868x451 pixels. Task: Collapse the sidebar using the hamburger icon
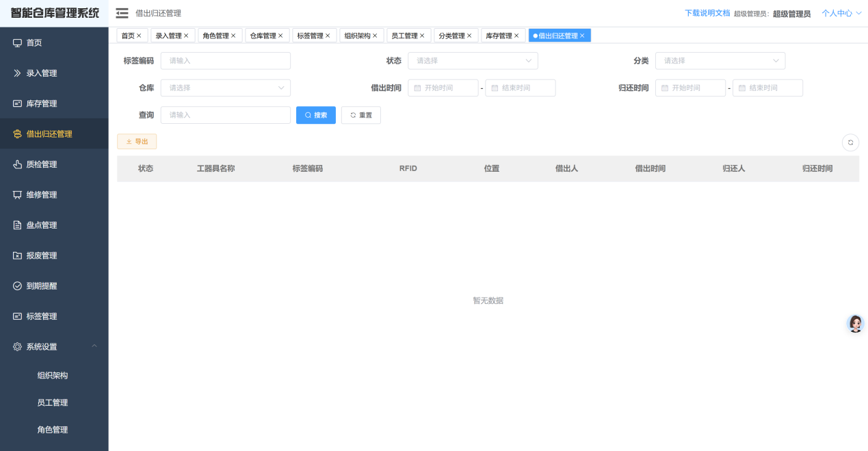tap(121, 12)
